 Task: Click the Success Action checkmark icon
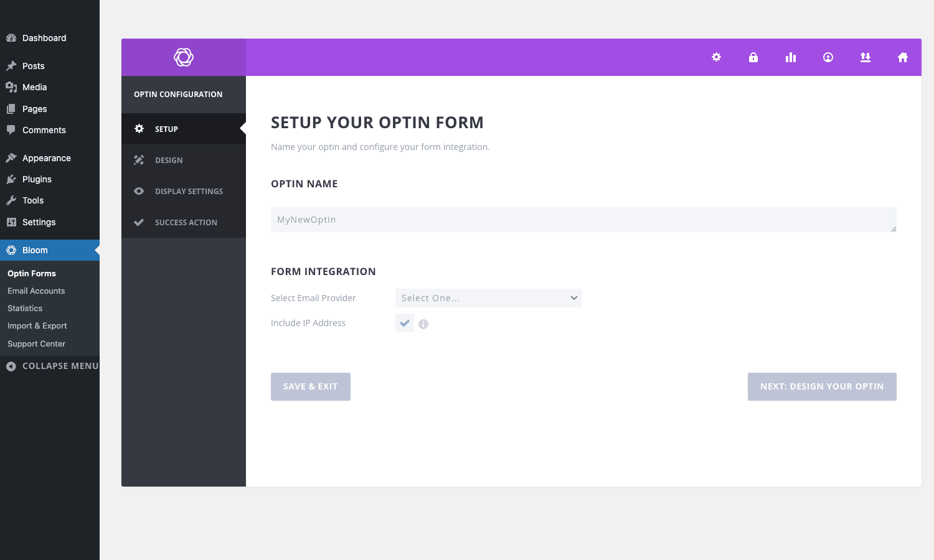(139, 222)
